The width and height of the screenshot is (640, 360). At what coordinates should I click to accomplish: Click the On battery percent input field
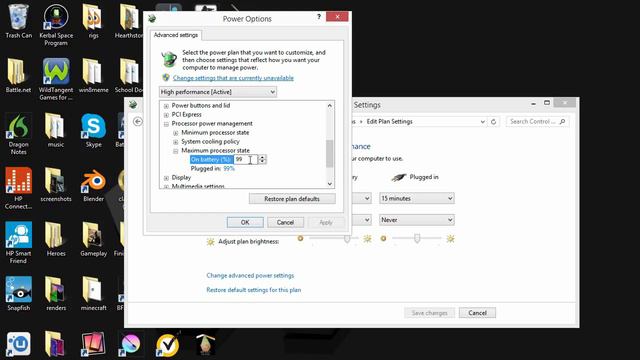[246, 160]
